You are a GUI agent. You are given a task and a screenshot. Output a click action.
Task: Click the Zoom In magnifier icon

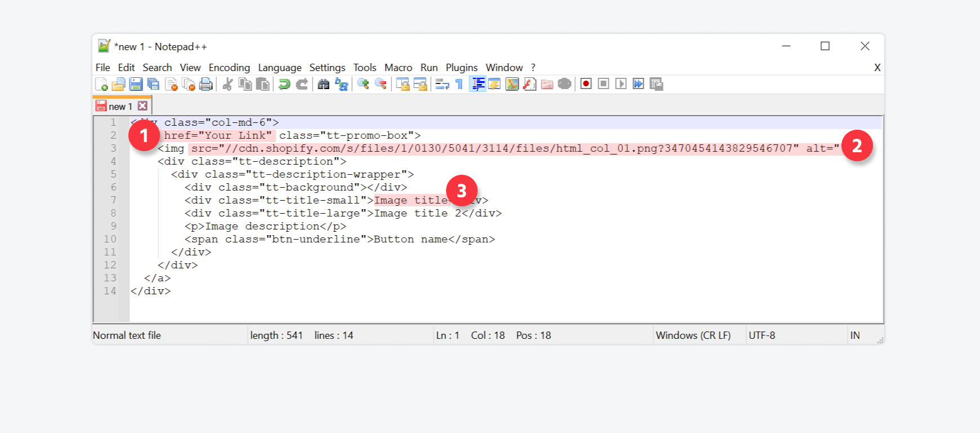coord(363,85)
